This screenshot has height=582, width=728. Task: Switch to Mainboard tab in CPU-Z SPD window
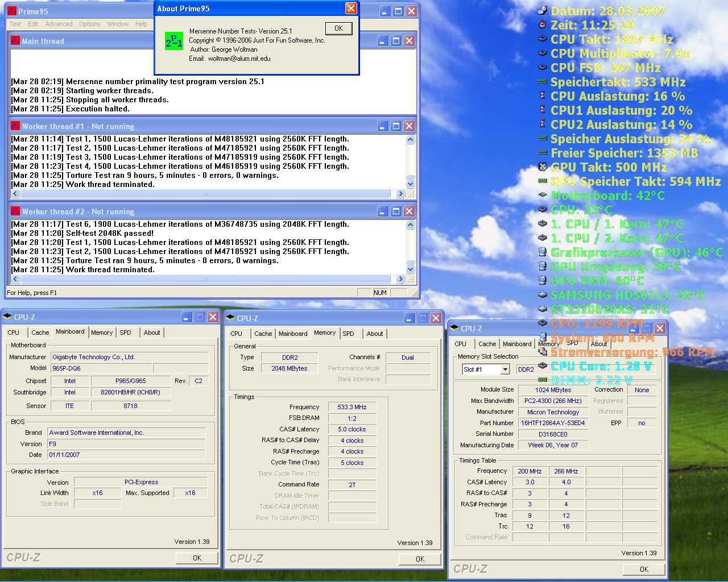click(517, 344)
